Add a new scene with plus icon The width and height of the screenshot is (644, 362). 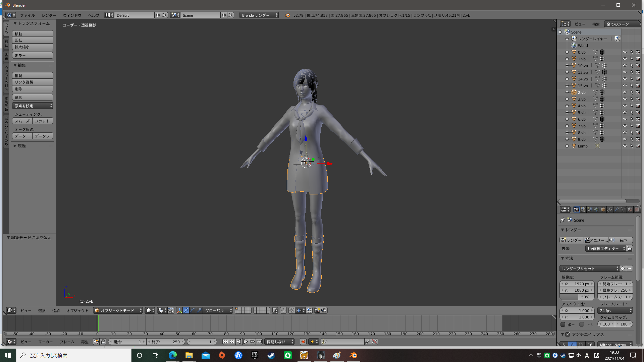click(224, 15)
